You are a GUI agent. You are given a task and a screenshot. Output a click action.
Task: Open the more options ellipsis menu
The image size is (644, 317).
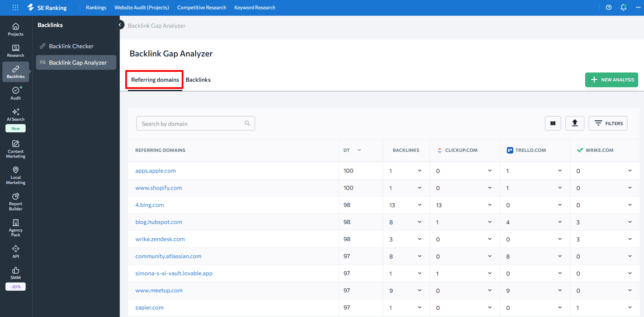coord(638,8)
